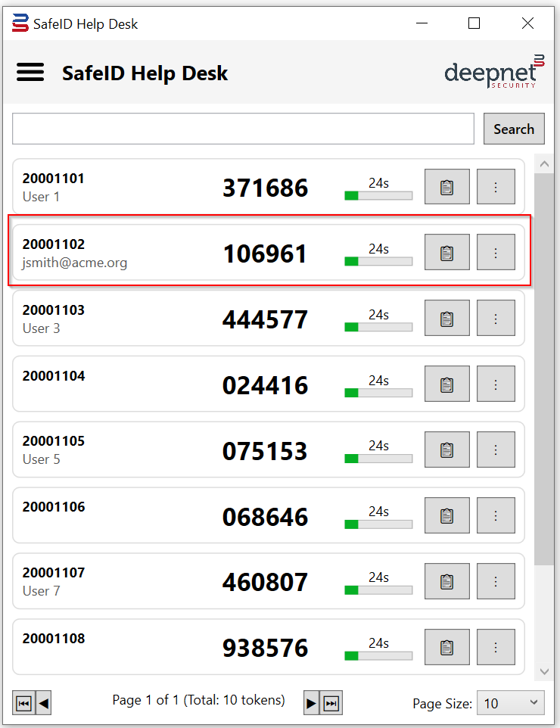Select OTP code 068646
Image resolution: width=560 pixels, height=728 pixels.
coord(265,517)
